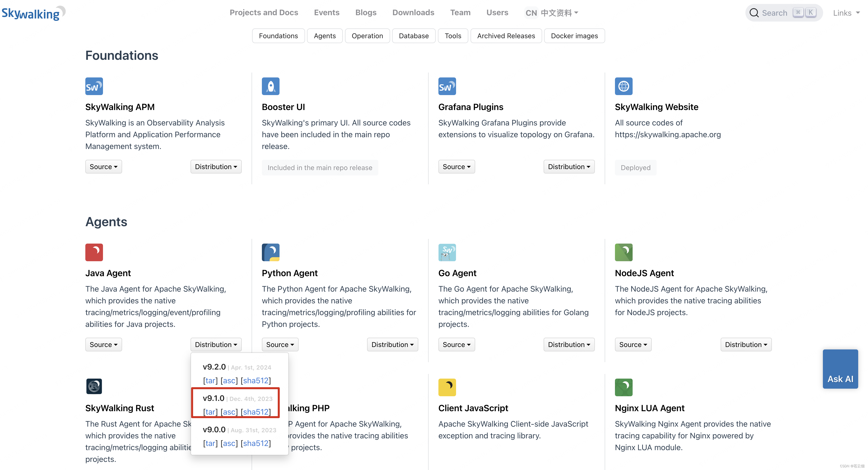This screenshot has width=868, height=470.
Task: Open the Python Agent Distribution dropdown
Action: click(392, 345)
